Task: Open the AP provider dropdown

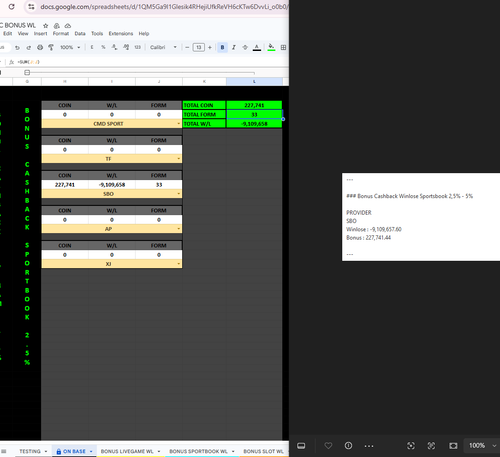Action: (x=179, y=229)
